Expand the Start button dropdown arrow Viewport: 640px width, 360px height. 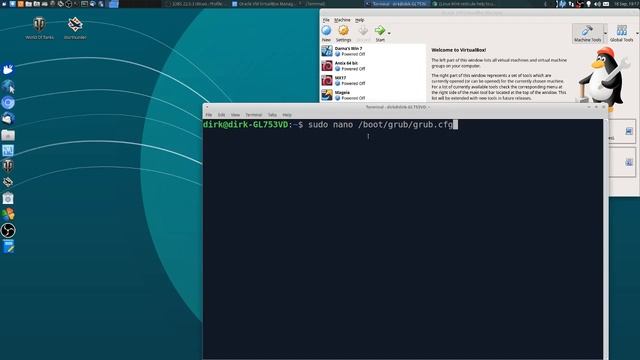pos(389,33)
